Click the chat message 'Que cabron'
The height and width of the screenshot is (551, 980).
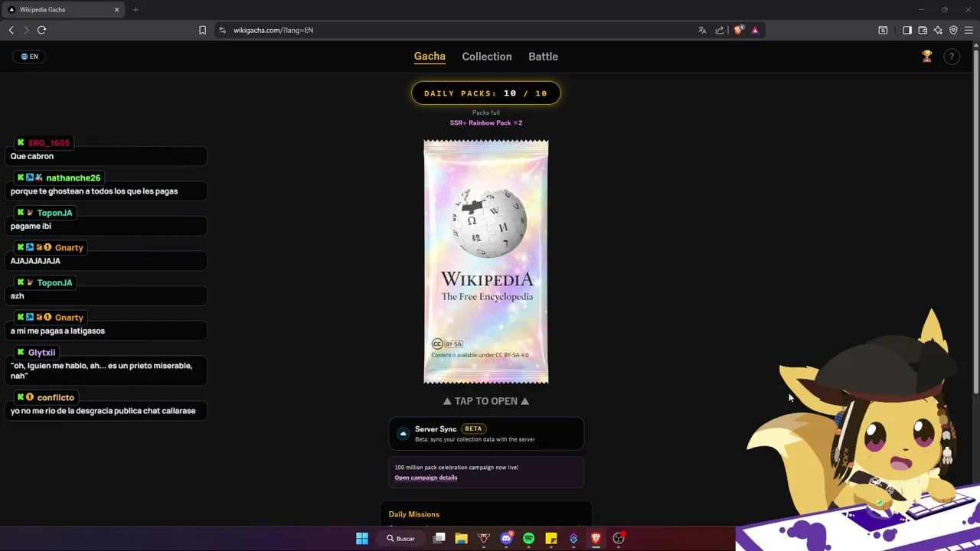[32, 156]
